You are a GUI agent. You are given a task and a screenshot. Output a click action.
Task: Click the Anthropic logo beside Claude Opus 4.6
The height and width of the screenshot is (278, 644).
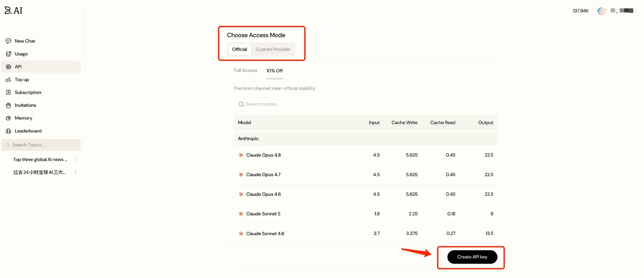pyautogui.click(x=241, y=194)
